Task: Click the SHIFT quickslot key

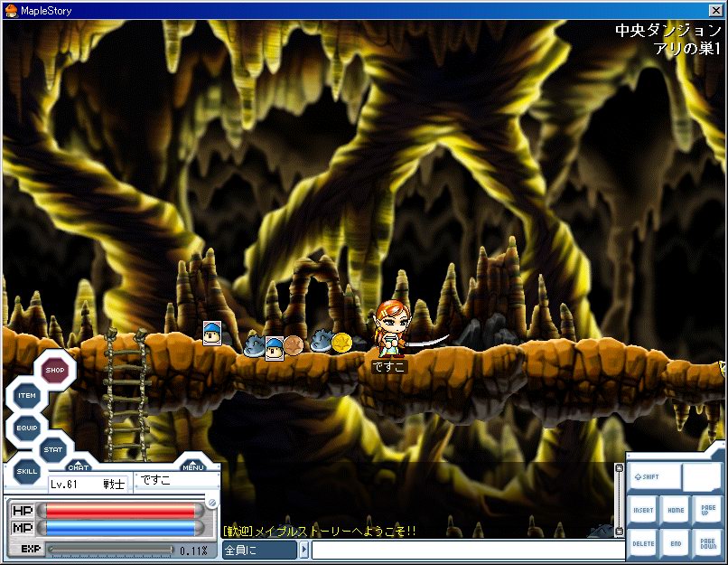Action: point(654,477)
